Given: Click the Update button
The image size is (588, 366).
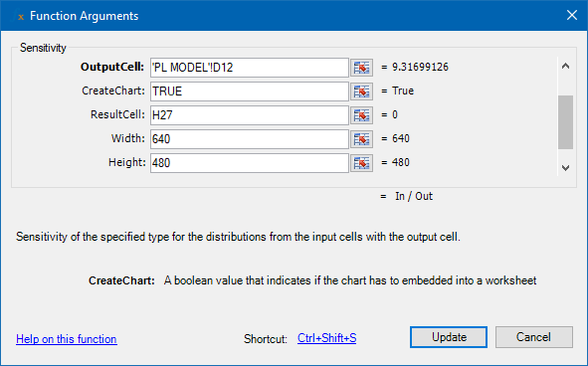Looking at the screenshot, I should (x=449, y=337).
